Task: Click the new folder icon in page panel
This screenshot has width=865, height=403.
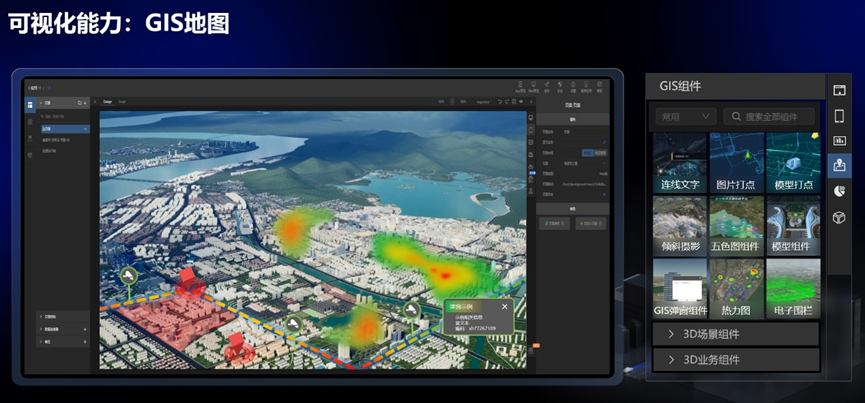Action: (79, 103)
